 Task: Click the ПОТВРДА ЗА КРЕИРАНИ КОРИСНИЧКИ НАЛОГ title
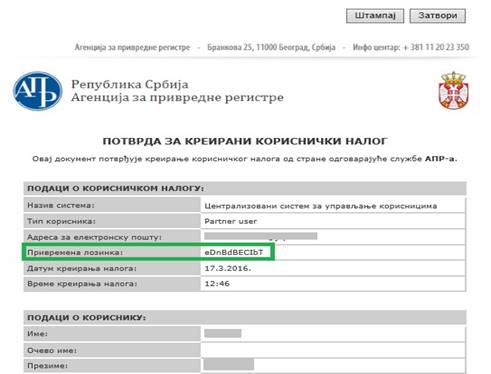[245, 141]
